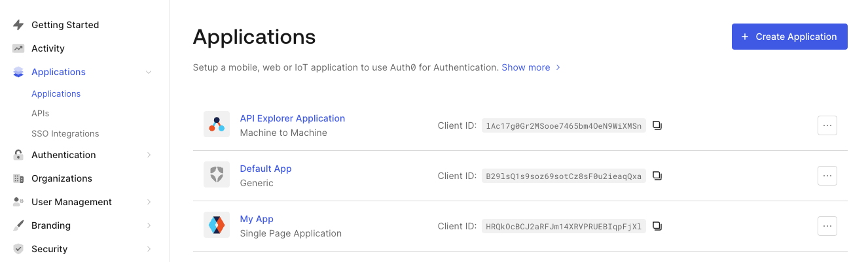Open more options for API Explorer Application
Screen dimensions: 868x262
827,125
